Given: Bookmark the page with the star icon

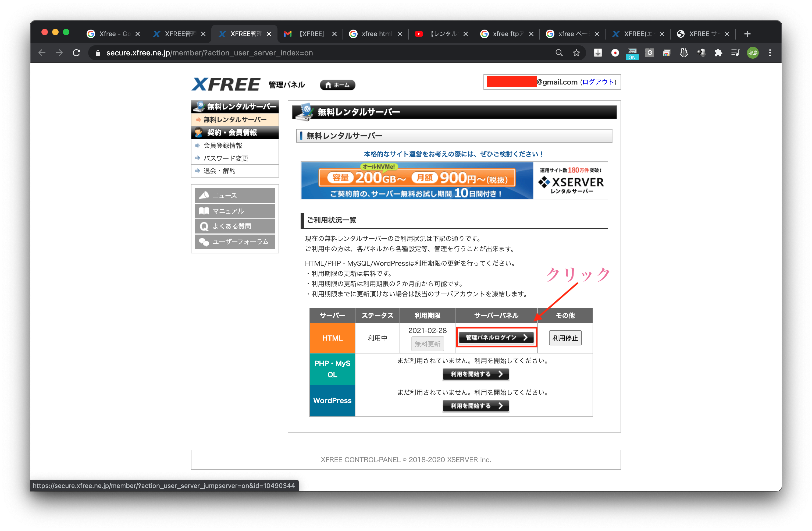Looking at the screenshot, I should [x=576, y=52].
